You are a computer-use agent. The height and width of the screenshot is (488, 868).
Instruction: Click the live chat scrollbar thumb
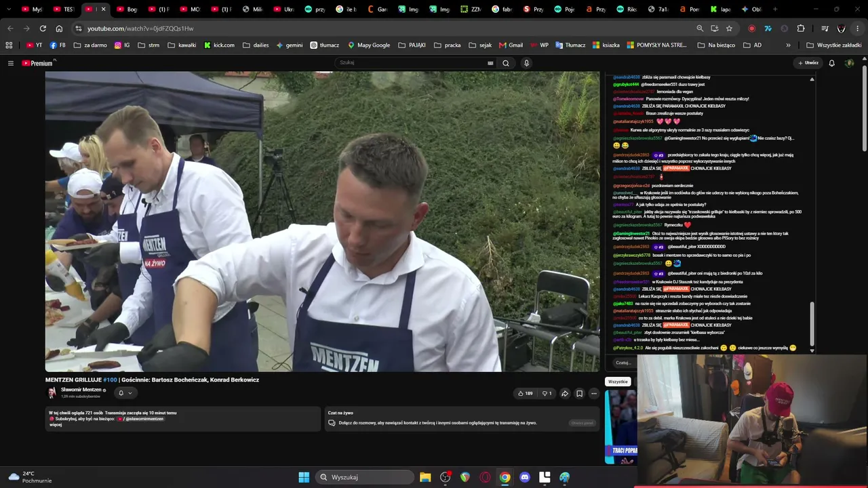pos(812,323)
